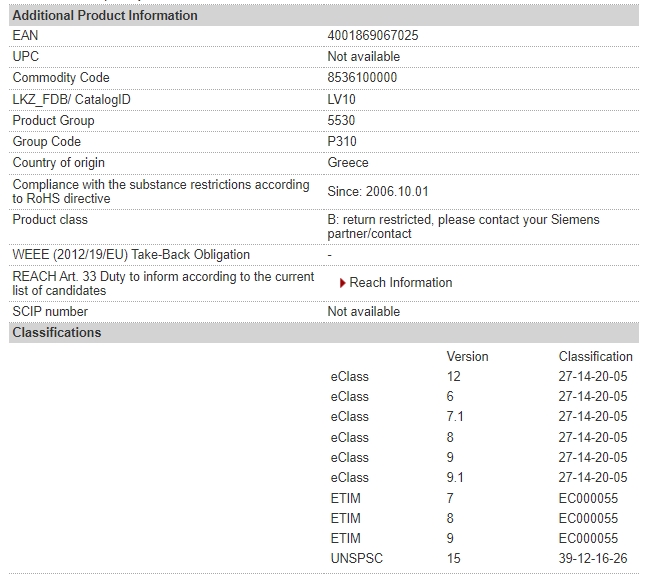Select the catalog ID value LV10
This screenshot has height=577, width=649.
click(x=341, y=99)
